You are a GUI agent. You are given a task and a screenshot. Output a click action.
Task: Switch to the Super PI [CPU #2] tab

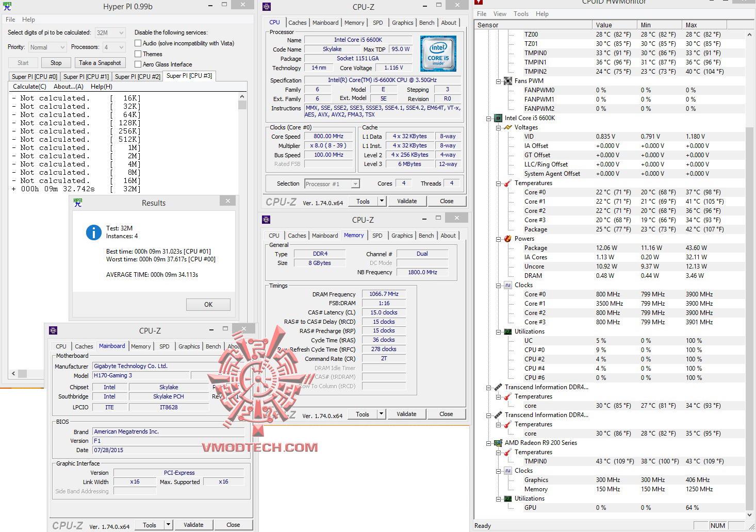138,77
